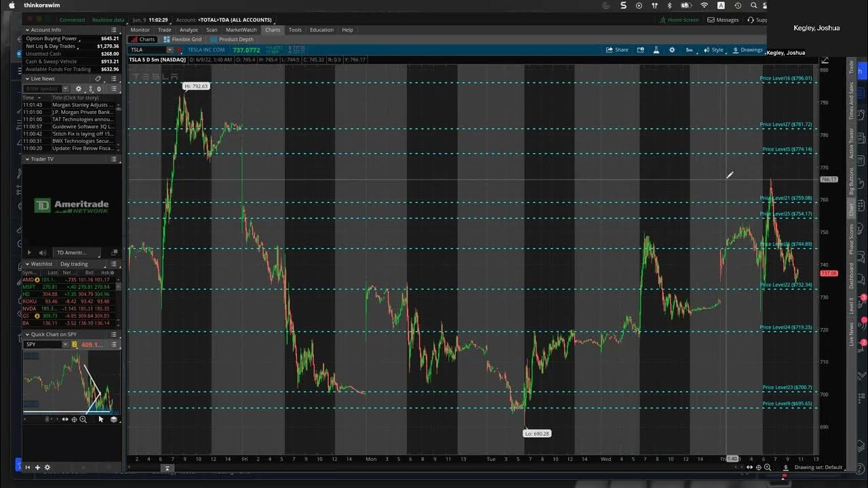Open the TD Ameritrade channel selector
The width and height of the screenshot is (868, 488).
pos(77,252)
